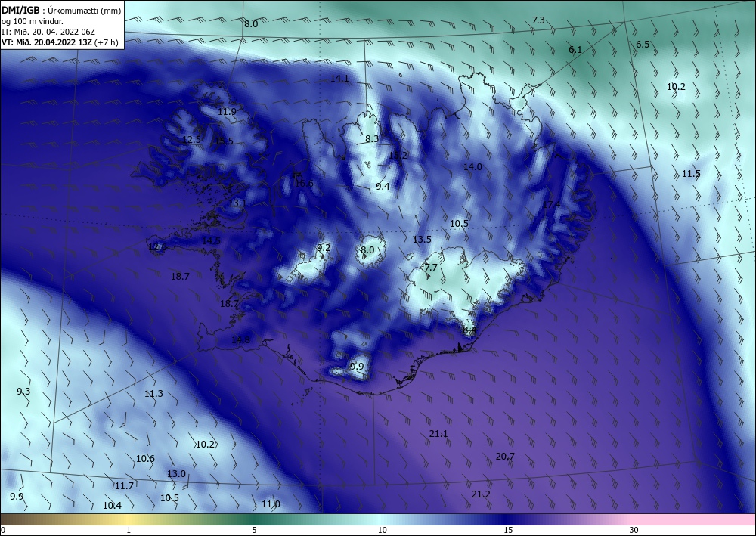The height and width of the screenshot is (536, 756).
Task: Click the 14.1 value on the map
Action: click(x=339, y=78)
